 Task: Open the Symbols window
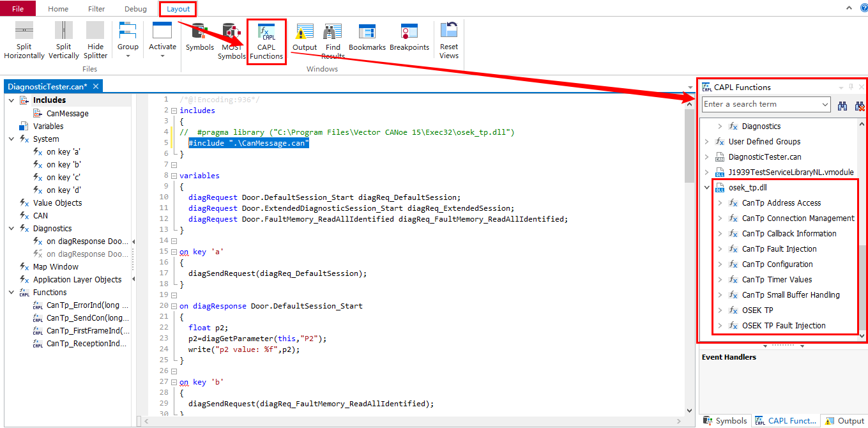pyautogui.click(x=200, y=37)
